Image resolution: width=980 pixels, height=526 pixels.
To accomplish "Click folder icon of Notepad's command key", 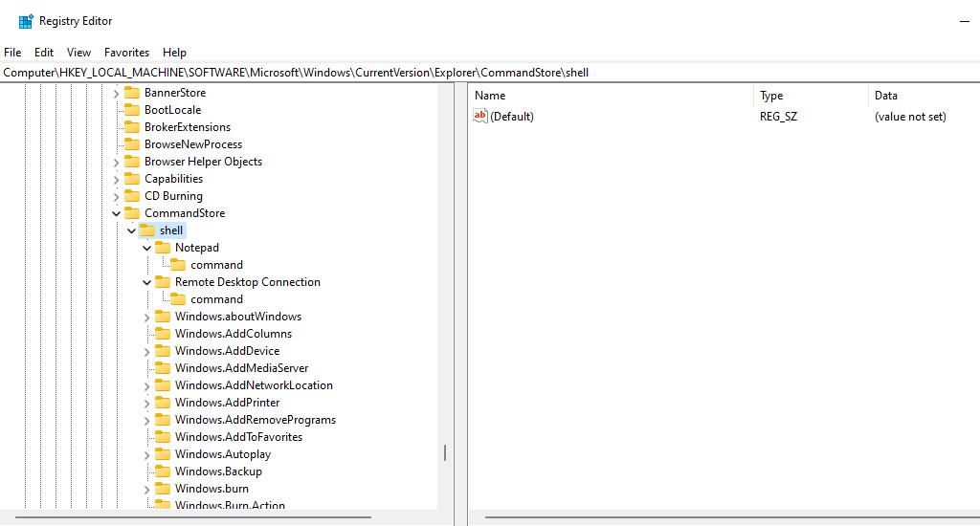I will pos(178,265).
